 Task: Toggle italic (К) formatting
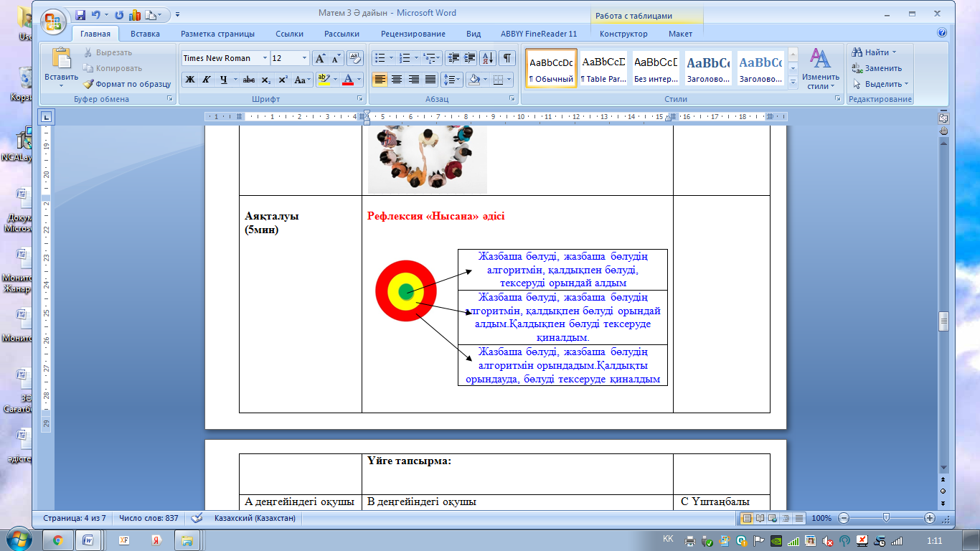click(207, 79)
